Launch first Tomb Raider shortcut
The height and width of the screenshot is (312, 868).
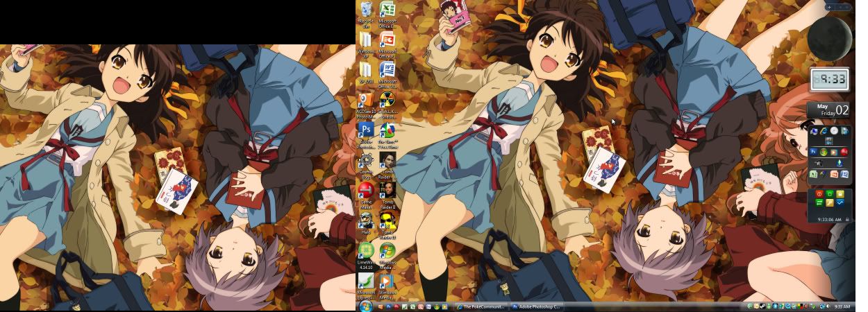387,166
